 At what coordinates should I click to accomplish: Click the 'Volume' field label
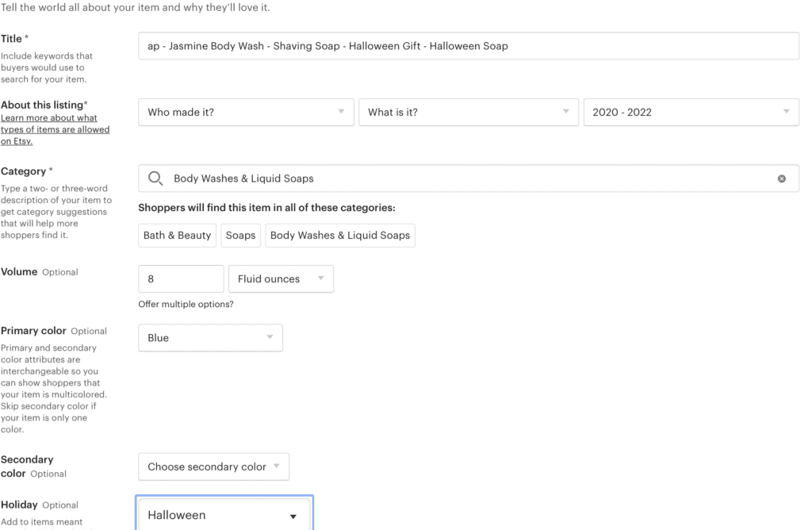coord(19,272)
